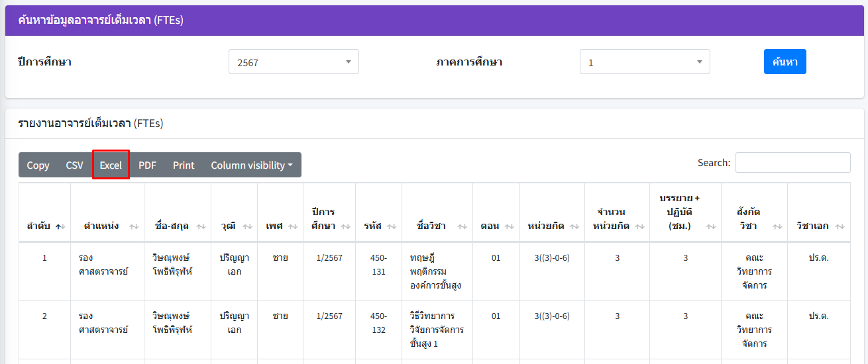Export table as PDF

(x=147, y=165)
